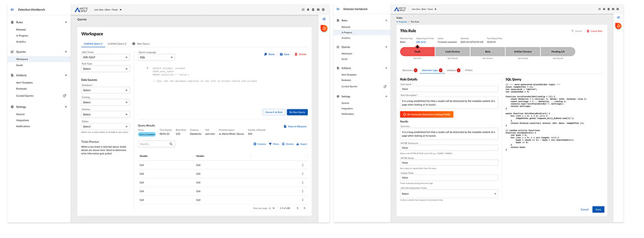Click Save button in This Rule
Image resolution: width=644 pixels, height=238 pixels.
tap(598, 209)
